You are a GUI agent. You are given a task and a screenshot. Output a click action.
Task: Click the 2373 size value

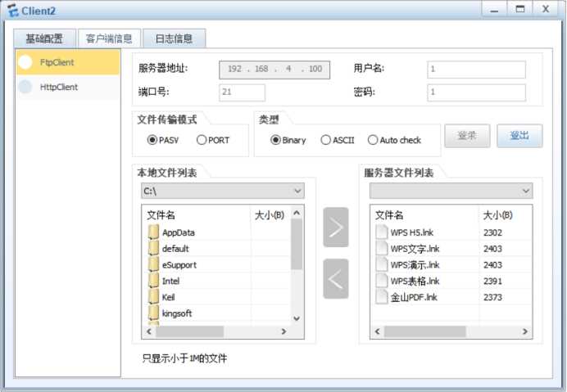click(492, 297)
